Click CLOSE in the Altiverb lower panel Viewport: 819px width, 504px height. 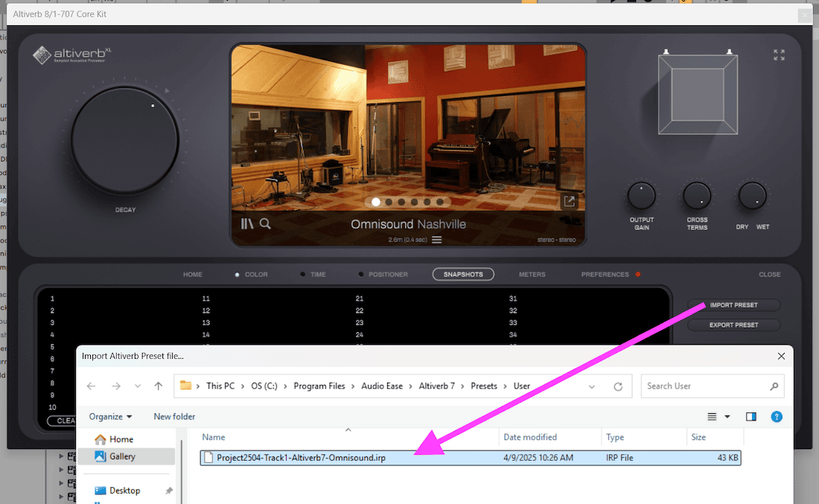tap(769, 274)
